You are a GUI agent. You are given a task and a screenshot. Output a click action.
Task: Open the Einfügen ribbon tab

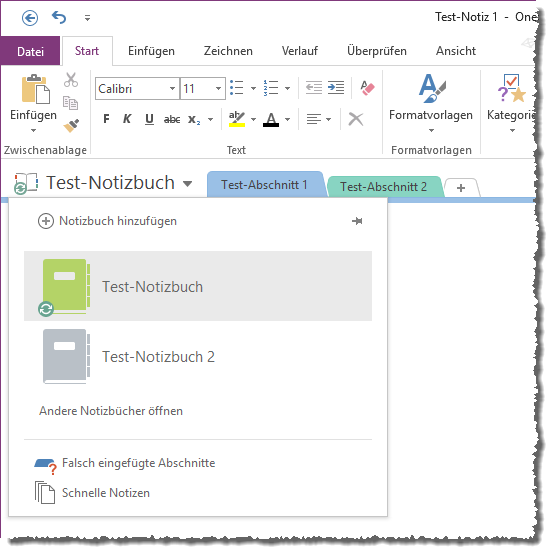click(x=151, y=51)
